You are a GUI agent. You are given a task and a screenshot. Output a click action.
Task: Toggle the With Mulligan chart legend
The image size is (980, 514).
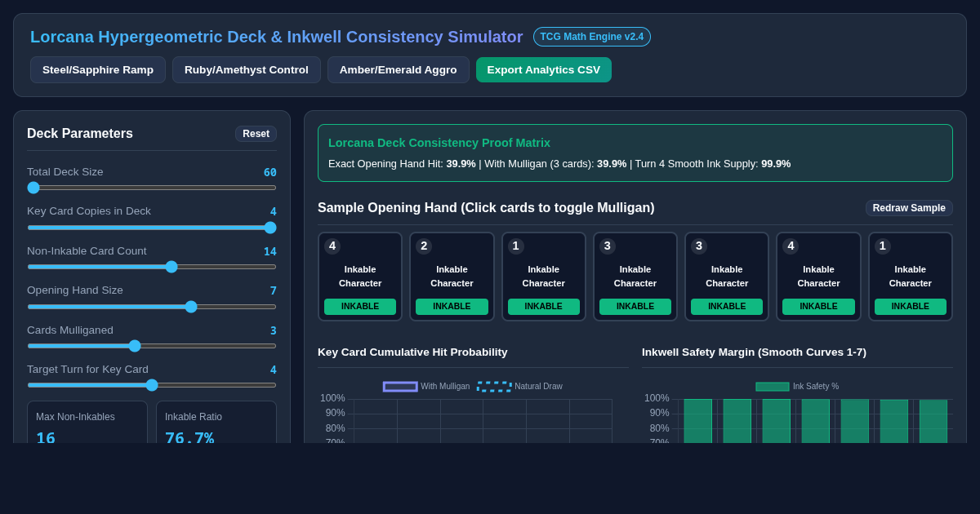[x=426, y=387]
